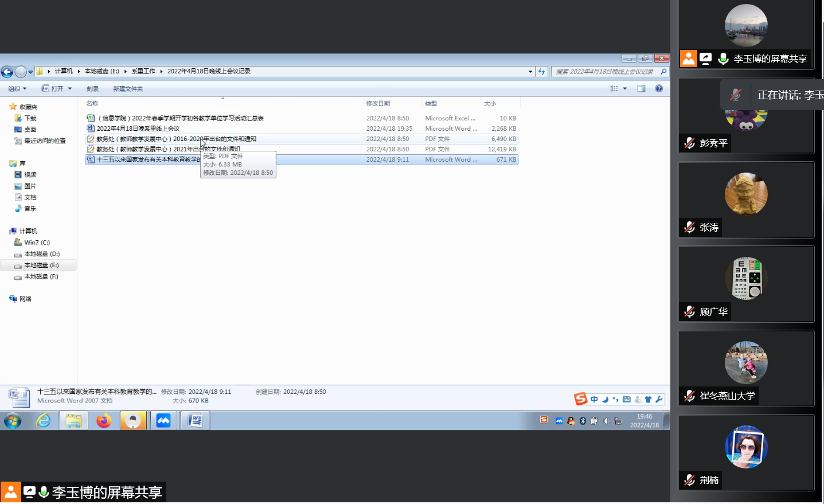Screen dimensions: 824x504
Task: Click the Back navigation arrow in Explorer
Action: 7,72
